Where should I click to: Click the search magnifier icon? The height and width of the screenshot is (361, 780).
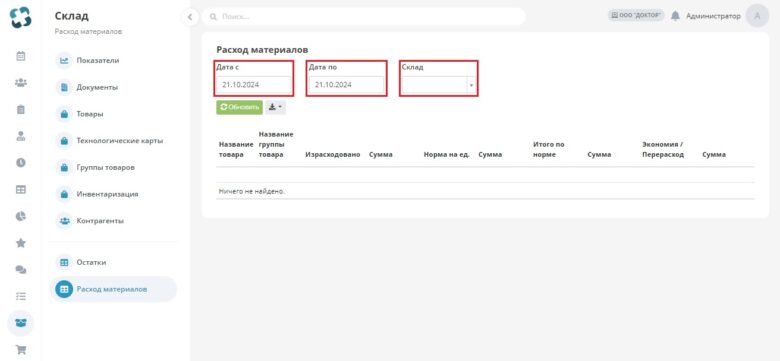click(213, 17)
